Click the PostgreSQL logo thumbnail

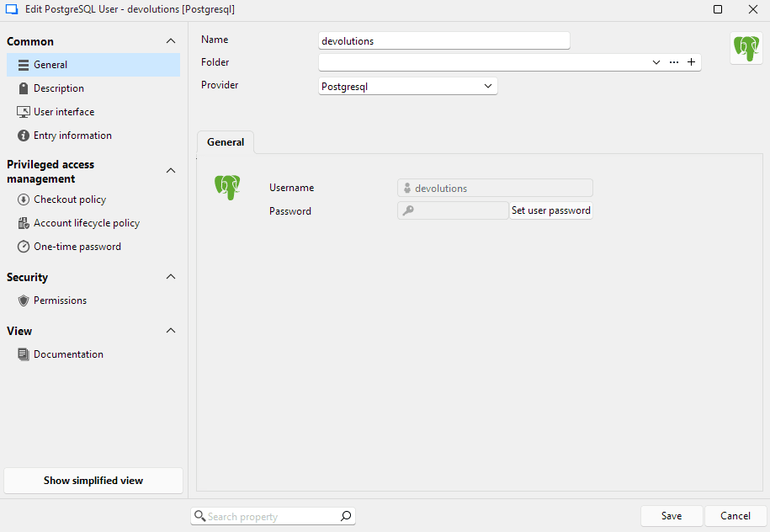coord(746,48)
